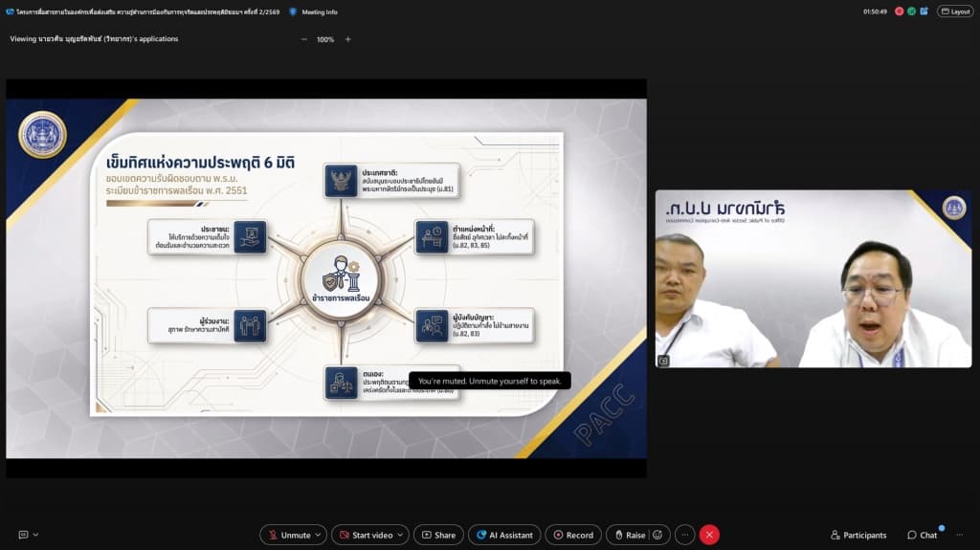Open audio options arrow beside Unmute
Image resolution: width=980 pixels, height=550 pixels.
(x=318, y=535)
